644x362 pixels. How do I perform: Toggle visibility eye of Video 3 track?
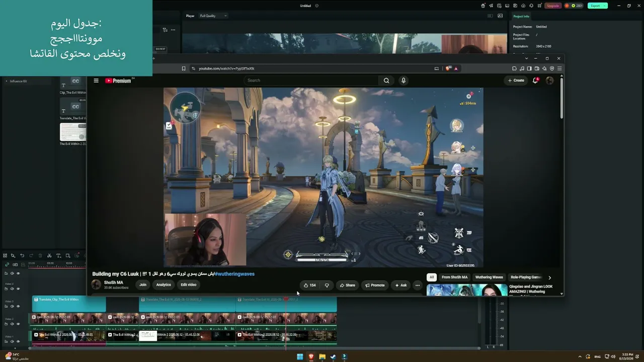18,306
